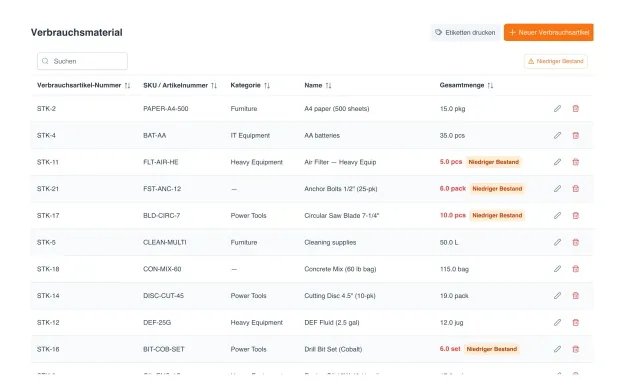Select the BLD-CIRC-7 SKU cell
This screenshot has width=624, height=392.
click(x=162, y=215)
